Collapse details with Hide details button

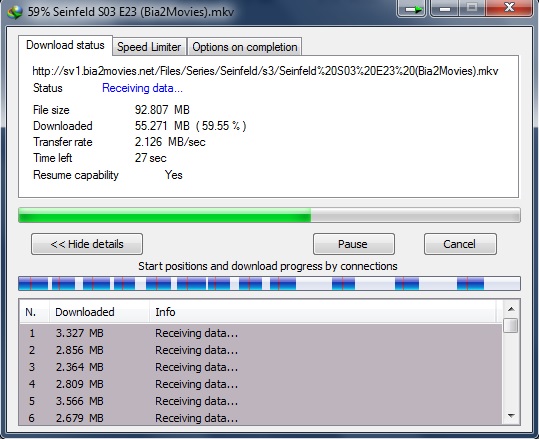tap(87, 244)
